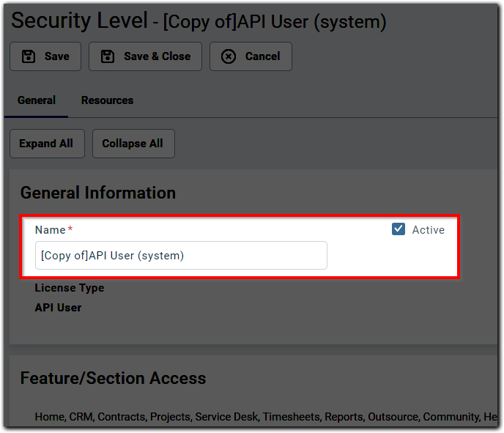The image size is (504, 433).
Task: Click the Name field label
Action: click(x=50, y=230)
